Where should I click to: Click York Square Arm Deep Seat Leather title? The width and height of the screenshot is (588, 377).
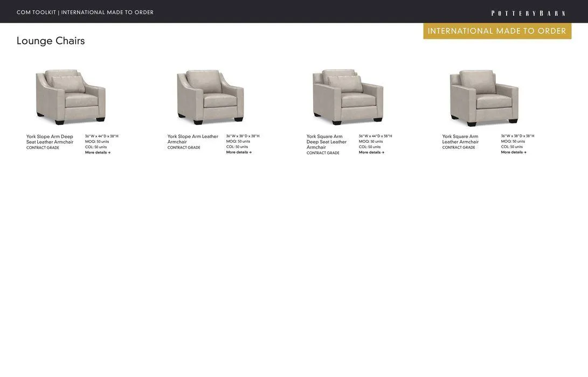point(326,142)
